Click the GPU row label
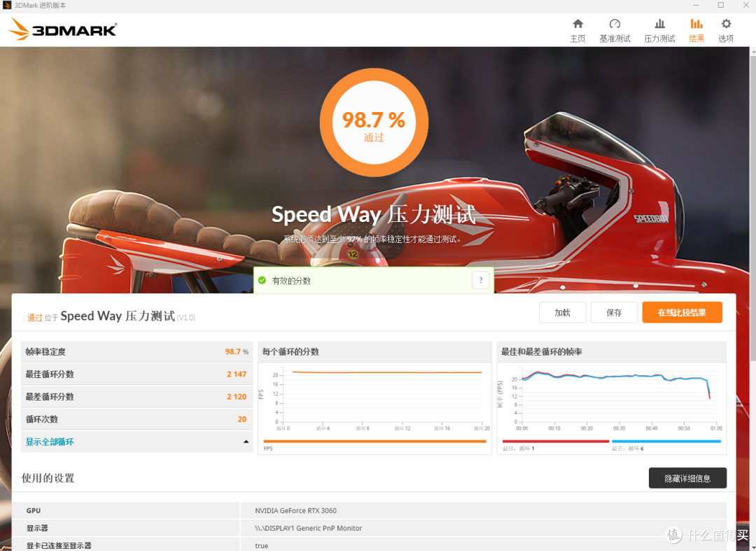Screen dimensions: 756x551 tap(34, 510)
